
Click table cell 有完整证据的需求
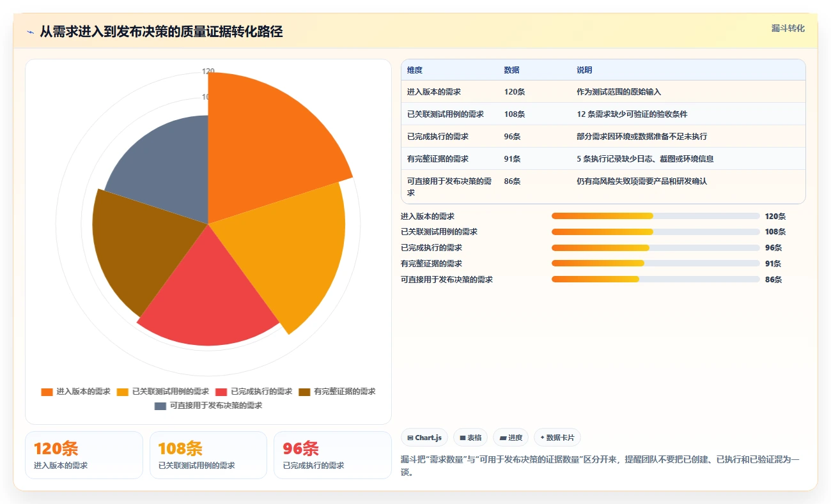pos(438,159)
